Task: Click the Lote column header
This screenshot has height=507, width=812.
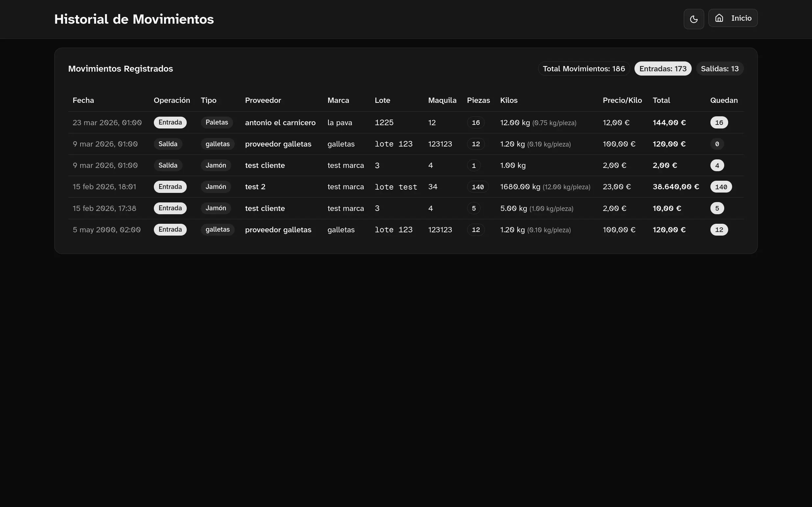Action: click(382, 100)
